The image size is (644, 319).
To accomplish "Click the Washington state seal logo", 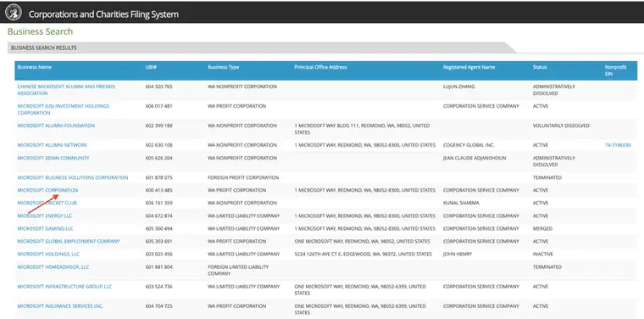I will 14,13.
